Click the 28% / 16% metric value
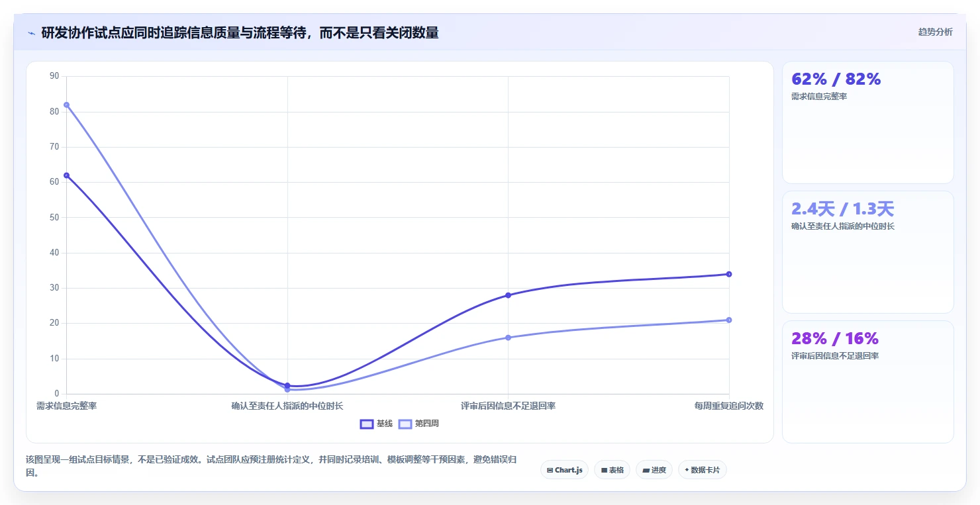 [835, 338]
